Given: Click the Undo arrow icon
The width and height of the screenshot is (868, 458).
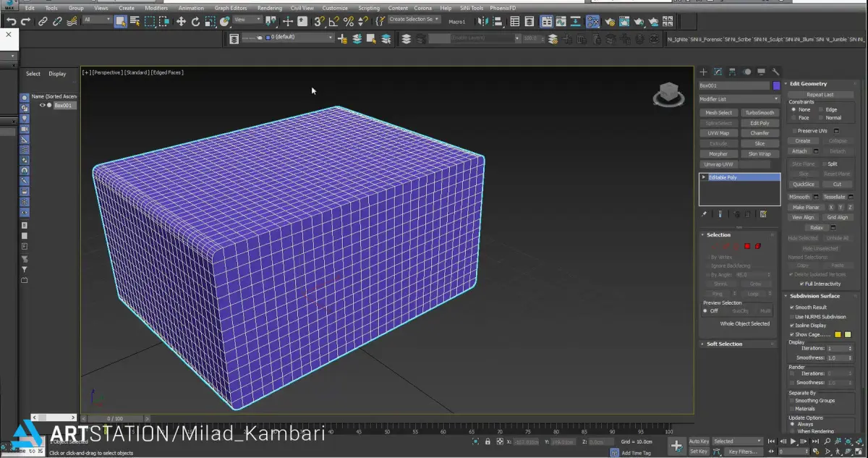Looking at the screenshot, I should pyautogui.click(x=10, y=22).
